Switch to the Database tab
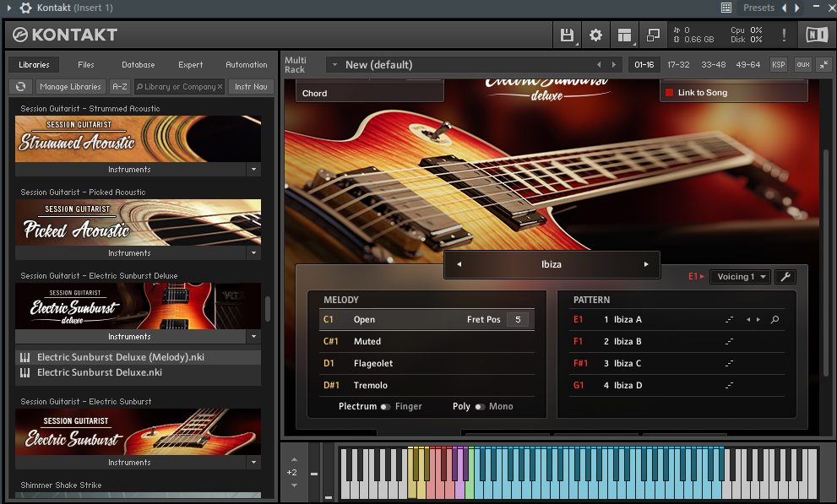 pyautogui.click(x=139, y=64)
